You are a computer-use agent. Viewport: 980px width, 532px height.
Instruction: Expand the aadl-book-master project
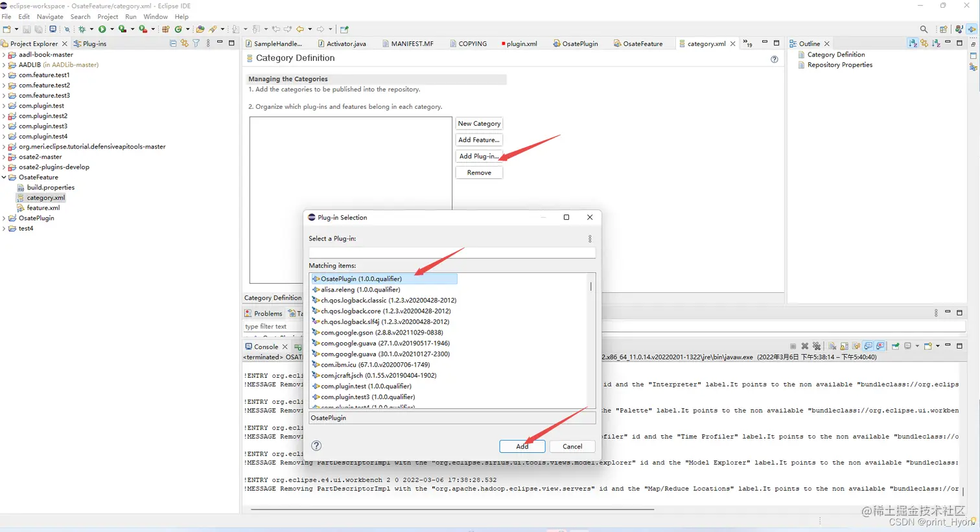tap(4, 54)
